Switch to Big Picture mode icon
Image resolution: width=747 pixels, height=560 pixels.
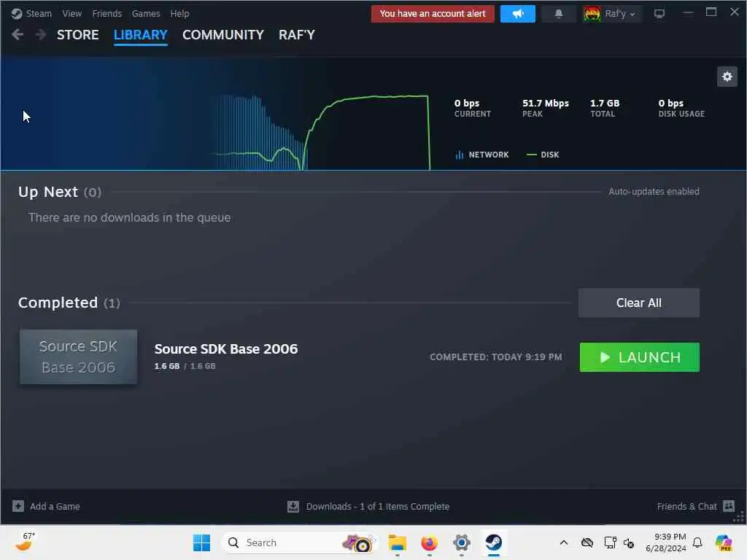(659, 14)
